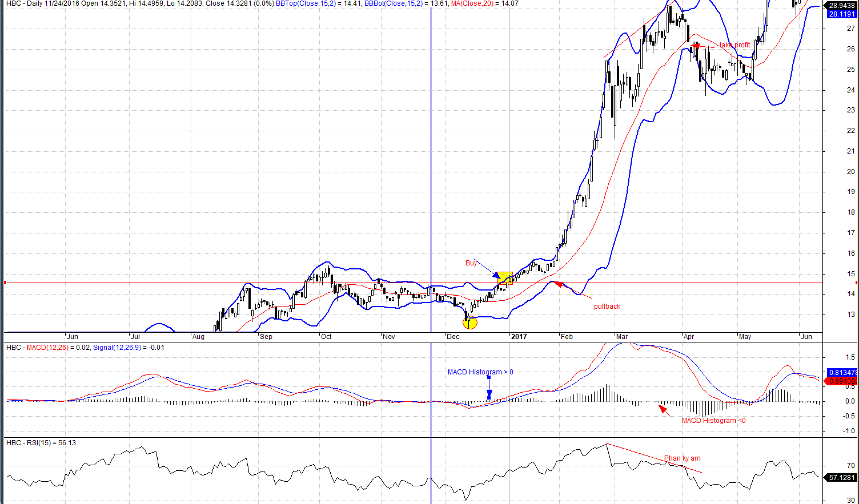Image resolution: width=859 pixels, height=504 pixels.
Task: Select the 'take profit' text annotation
Action: pos(734,45)
